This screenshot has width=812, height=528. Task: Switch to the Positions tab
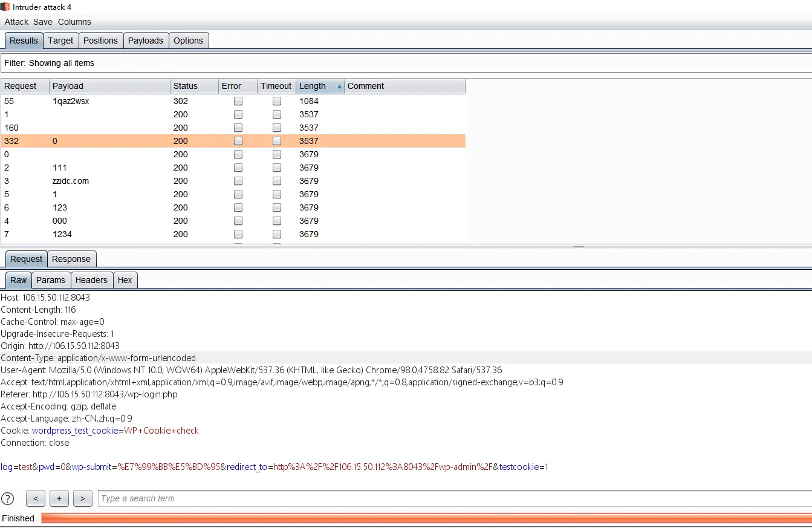[x=100, y=41]
